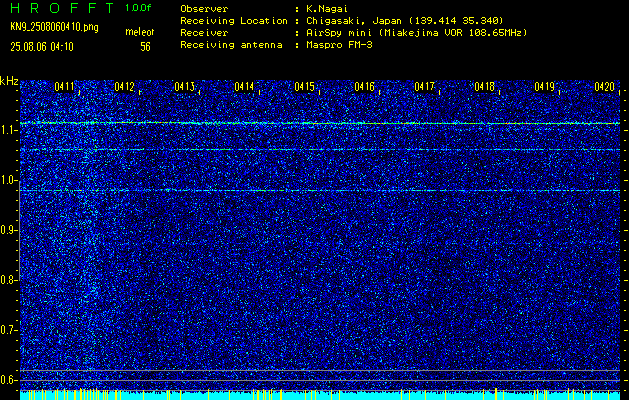Click the Observer label

(204, 8)
